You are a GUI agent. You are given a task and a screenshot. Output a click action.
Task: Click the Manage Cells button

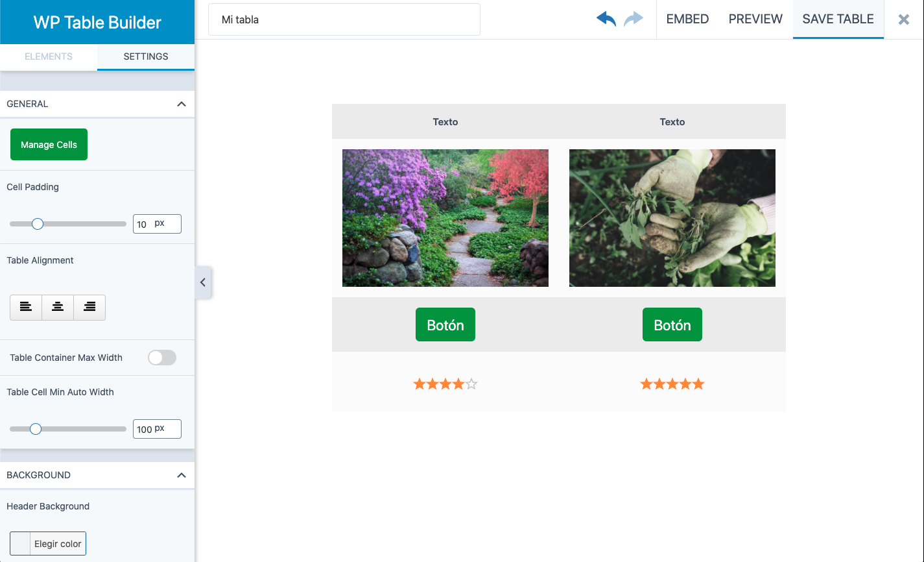(x=49, y=144)
